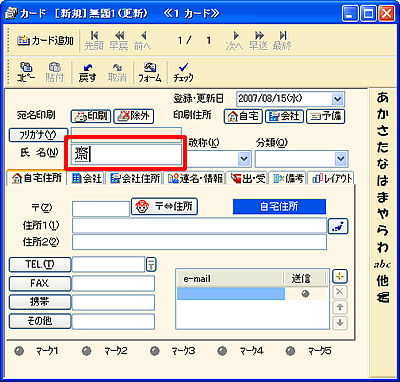Screen dimensions: 400x382
Task: Switch to the 会社 tab
Action: (86, 179)
